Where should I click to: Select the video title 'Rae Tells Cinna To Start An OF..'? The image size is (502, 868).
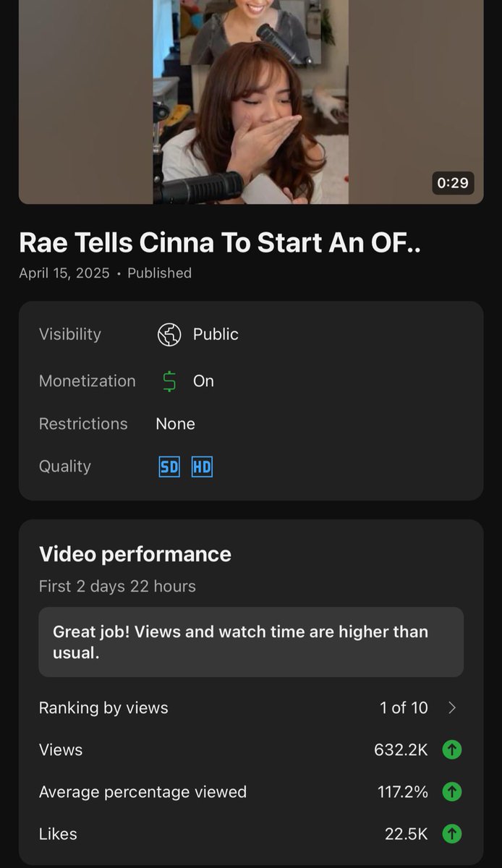(x=220, y=243)
